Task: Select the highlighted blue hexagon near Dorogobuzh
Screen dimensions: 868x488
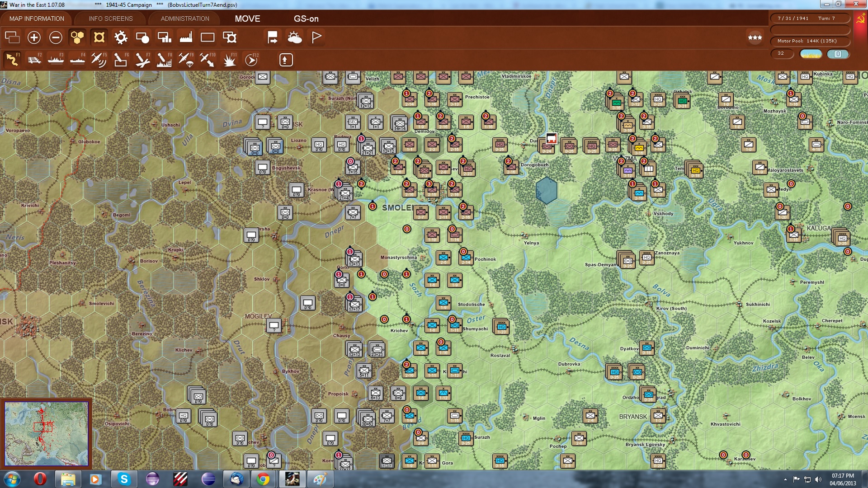Action: [546, 190]
